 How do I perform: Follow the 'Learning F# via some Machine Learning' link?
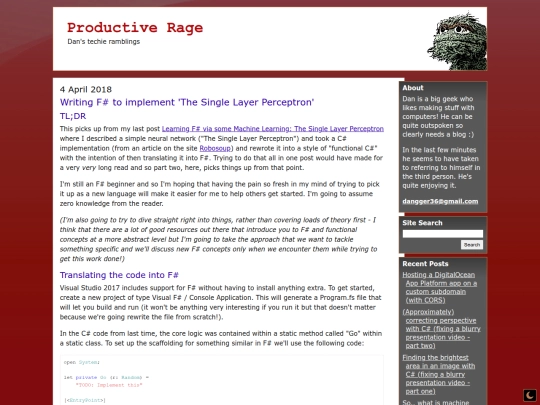click(273, 129)
